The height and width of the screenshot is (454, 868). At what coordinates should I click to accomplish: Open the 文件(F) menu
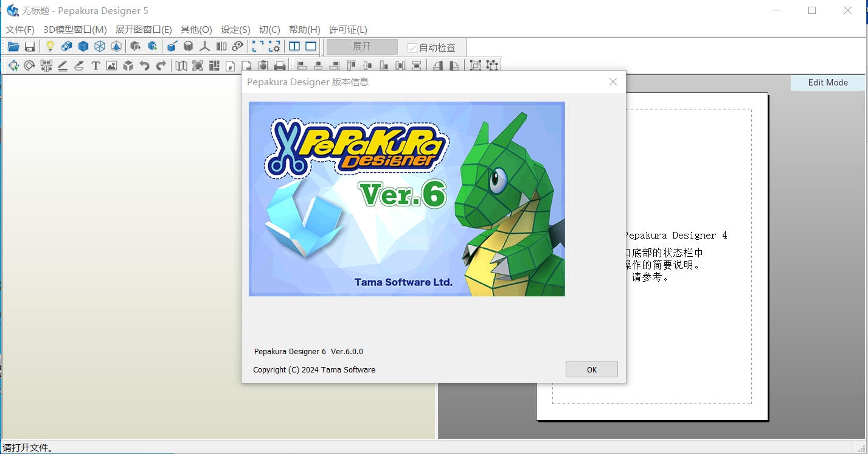pos(20,29)
